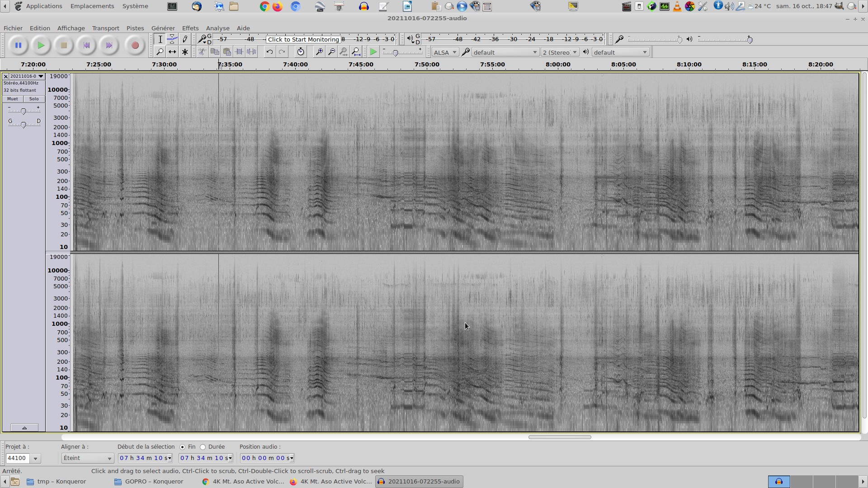
Task: Click recording meter to start monitoring
Action: tap(303, 39)
